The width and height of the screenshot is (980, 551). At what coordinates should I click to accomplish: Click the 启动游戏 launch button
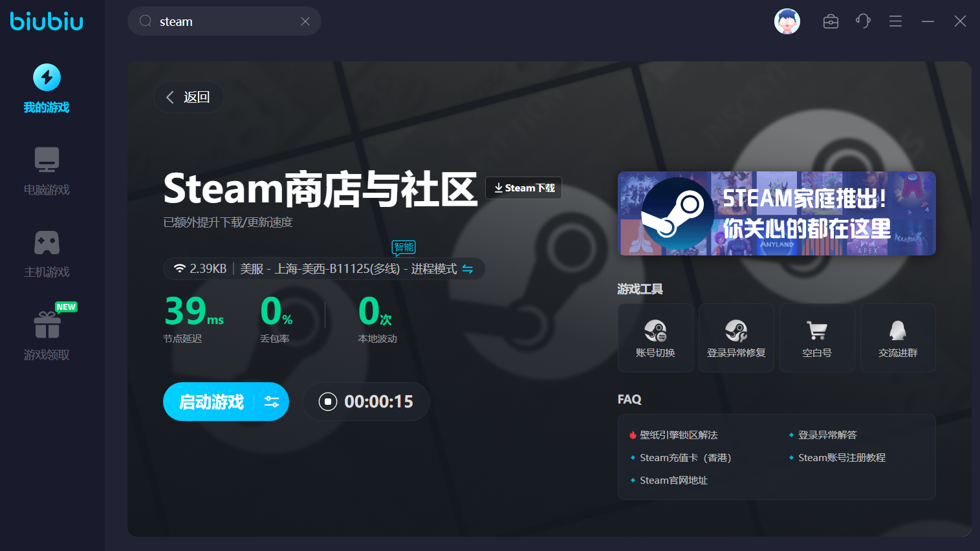(212, 402)
